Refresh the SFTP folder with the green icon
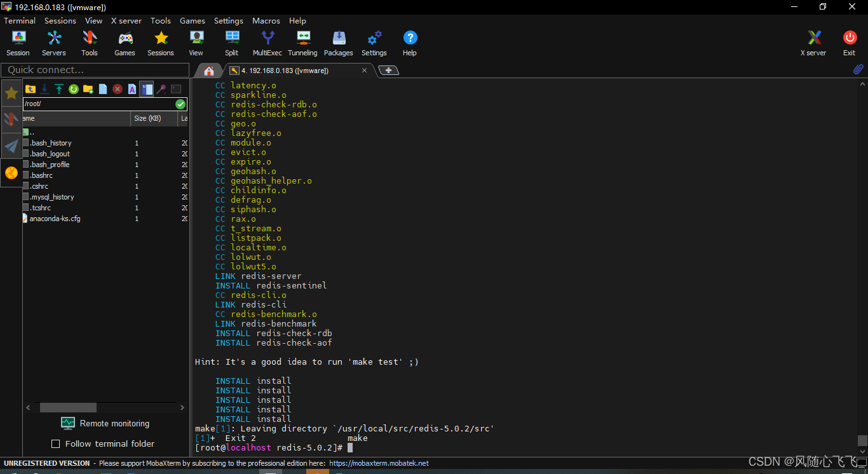Screen dimensions: 868x474 [x=74, y=89]
